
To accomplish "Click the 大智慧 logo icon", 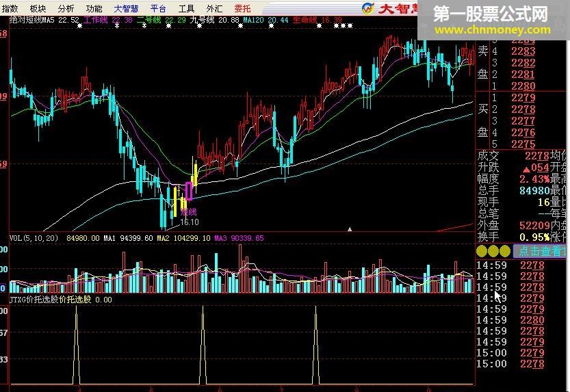I will click(368, 8).
